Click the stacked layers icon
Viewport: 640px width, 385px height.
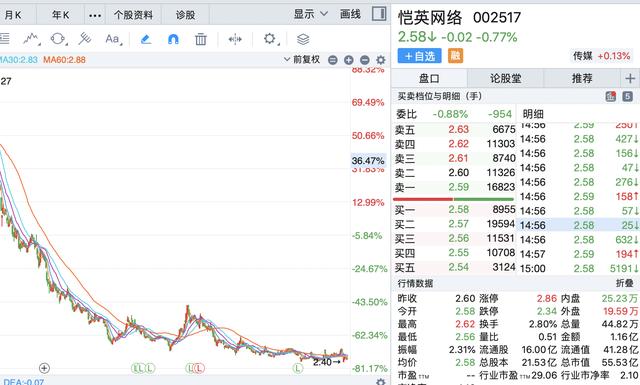(303, 39)
